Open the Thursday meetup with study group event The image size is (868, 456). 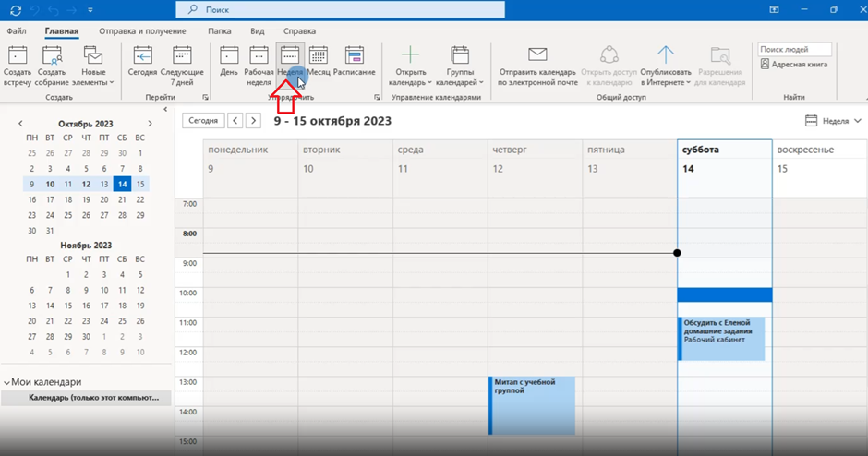[x=532, y=404]
